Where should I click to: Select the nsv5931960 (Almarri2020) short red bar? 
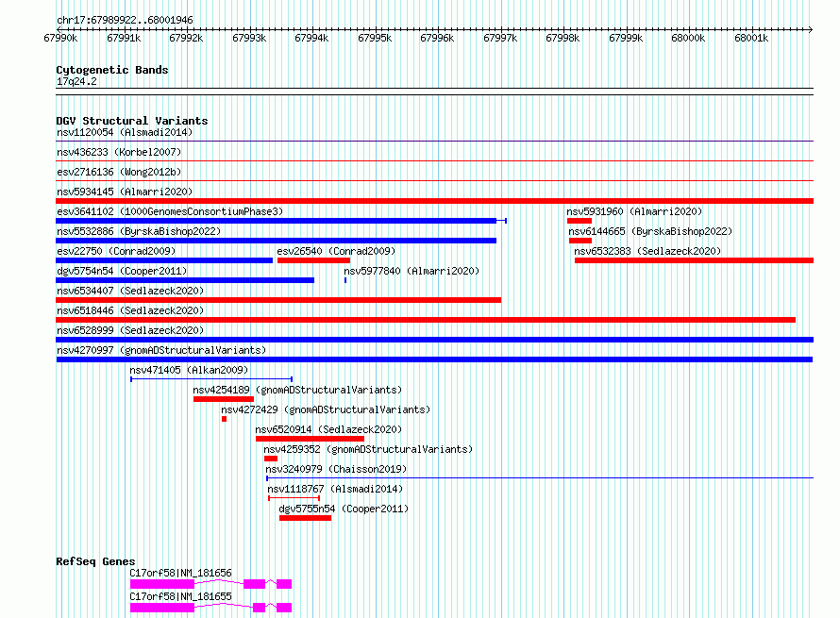pos(580,221)
